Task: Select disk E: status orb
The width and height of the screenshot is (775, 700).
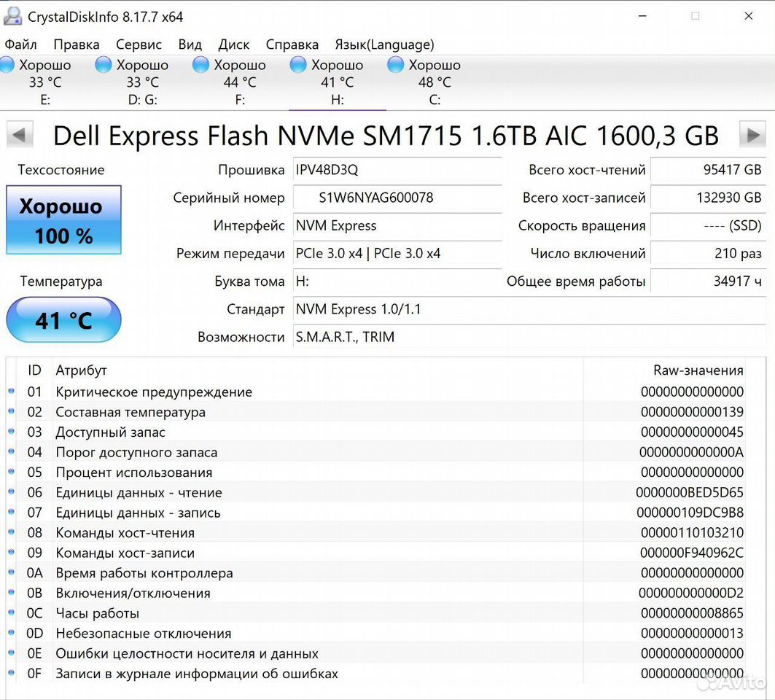Action: point(7,65)
